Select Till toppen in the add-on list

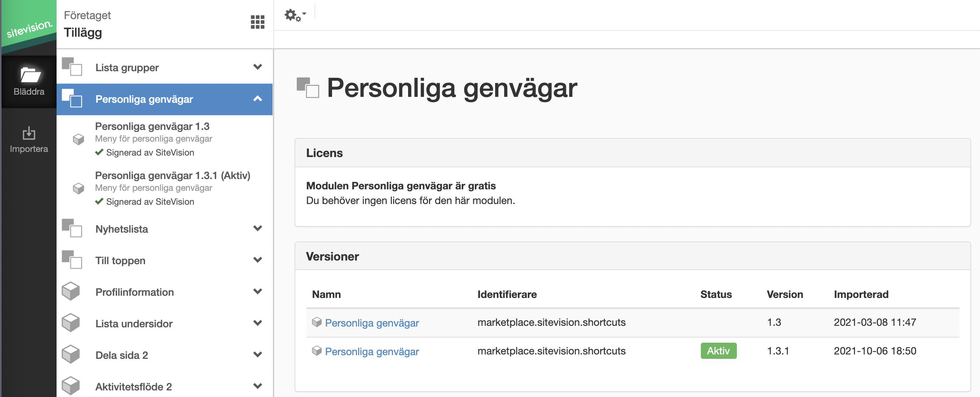(165, 261)
